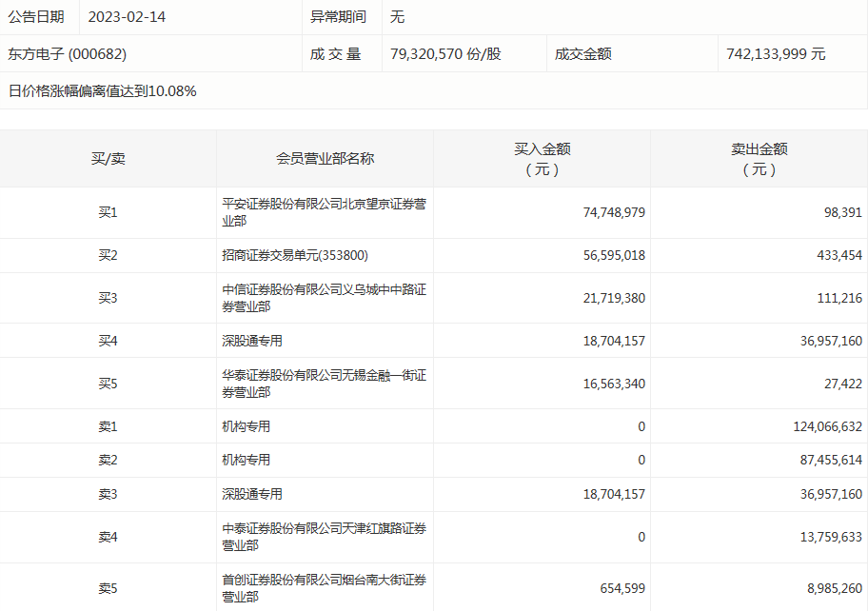
Task: Select sell amount 124,066,632
Action: click(828, 426)
